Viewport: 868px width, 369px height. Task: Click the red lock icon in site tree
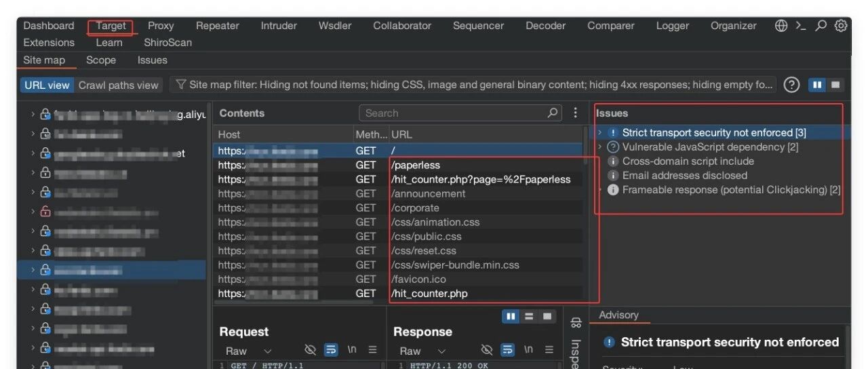[x=45, y=212]
